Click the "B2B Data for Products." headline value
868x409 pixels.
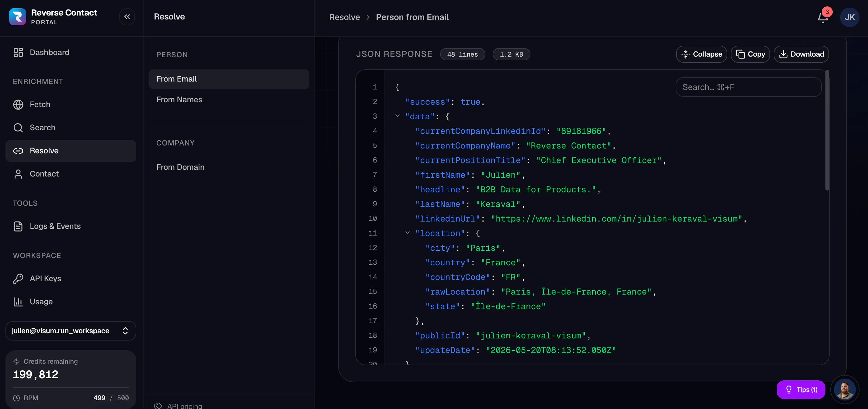pyautogui.click(x=536, y=190)
